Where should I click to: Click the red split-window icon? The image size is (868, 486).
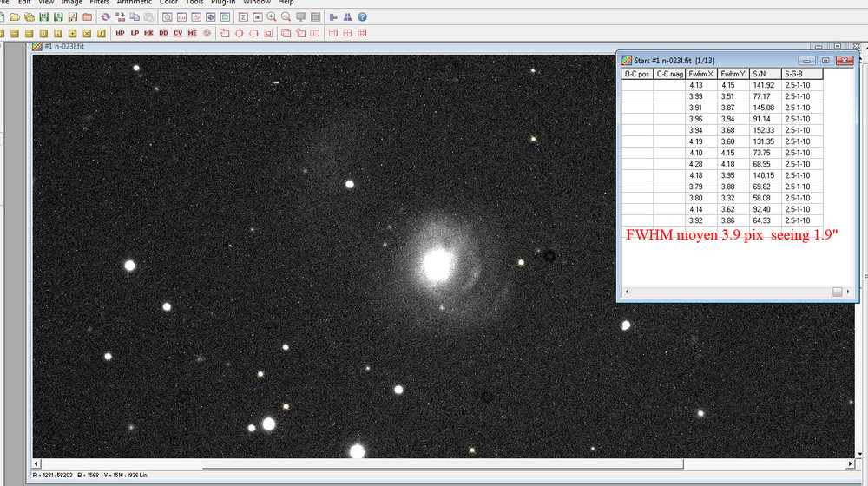(x=315, y=33)
